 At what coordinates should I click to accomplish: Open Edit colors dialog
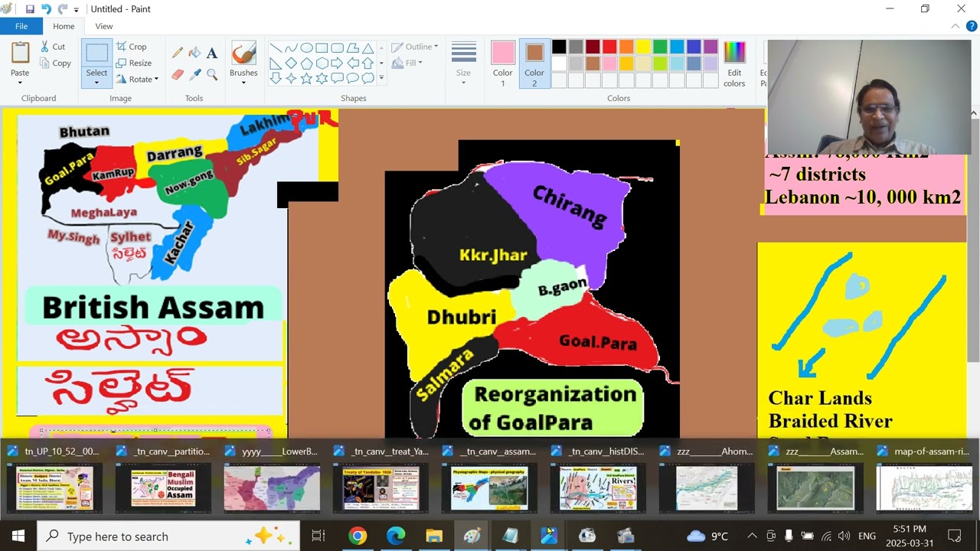734,64
